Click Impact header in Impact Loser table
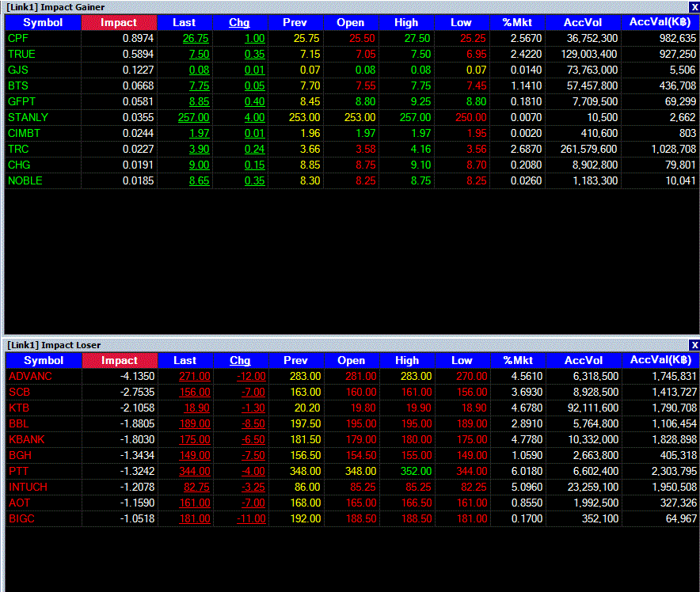 coord(120,360)
